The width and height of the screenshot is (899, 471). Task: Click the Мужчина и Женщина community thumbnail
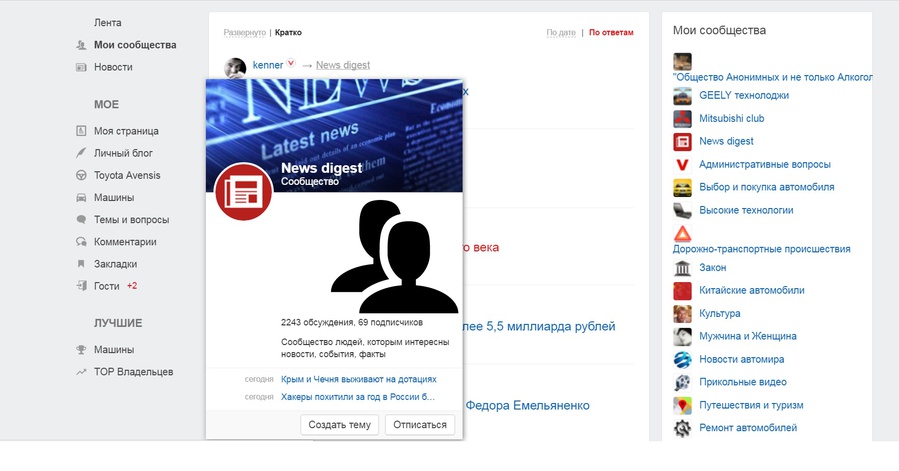[682, 337]
